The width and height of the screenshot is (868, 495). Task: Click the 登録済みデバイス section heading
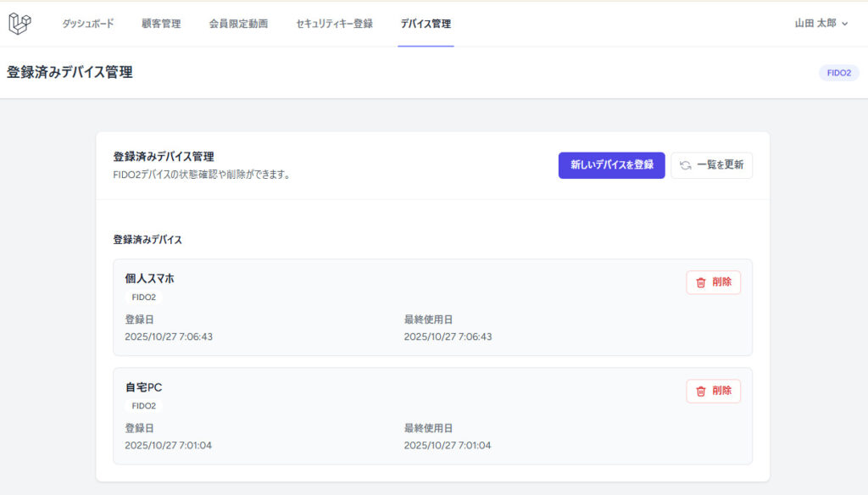click(147, 240)
